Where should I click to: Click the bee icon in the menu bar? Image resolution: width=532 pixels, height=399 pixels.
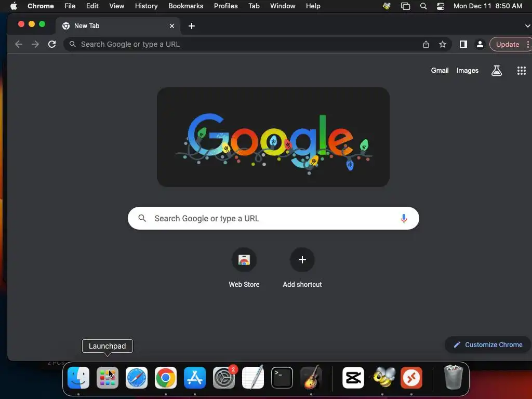(387, 6)
